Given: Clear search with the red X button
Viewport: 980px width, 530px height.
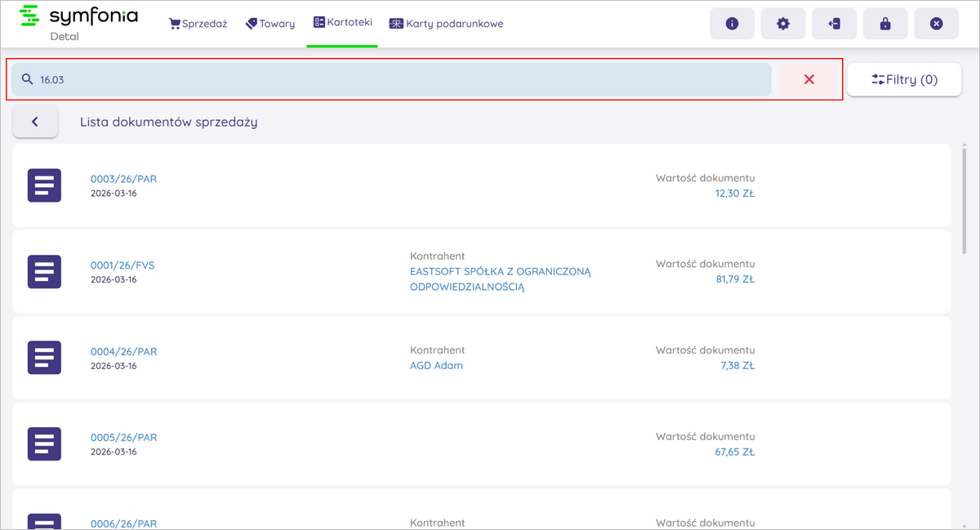Looking at the screenshot, I should point(809,79).
